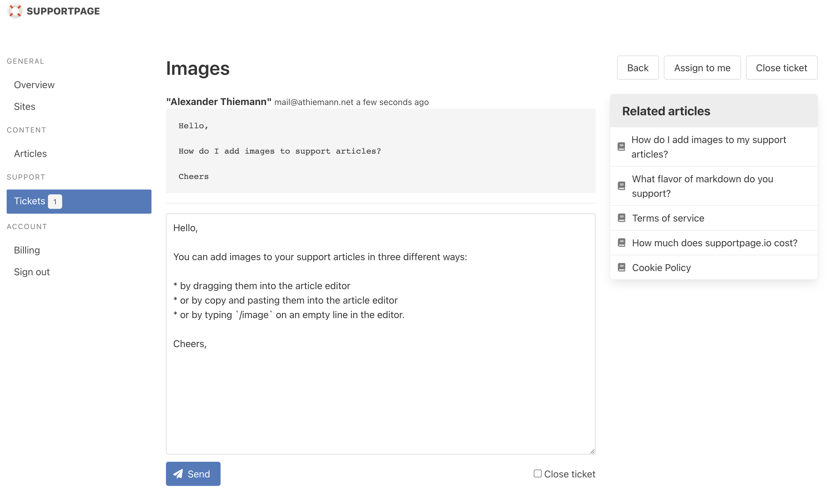Go to Sites in the sidebar
834x504 pixels.
coord(24,106)
